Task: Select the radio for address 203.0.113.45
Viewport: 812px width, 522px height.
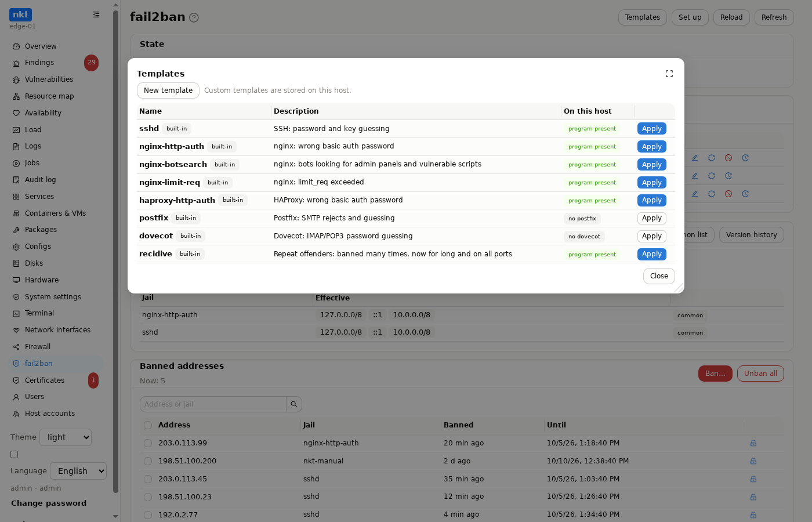Action: click(x=148, y=479)
